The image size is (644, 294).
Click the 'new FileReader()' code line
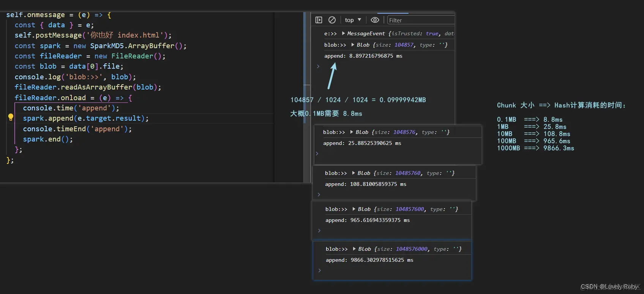tap(90, 56)
